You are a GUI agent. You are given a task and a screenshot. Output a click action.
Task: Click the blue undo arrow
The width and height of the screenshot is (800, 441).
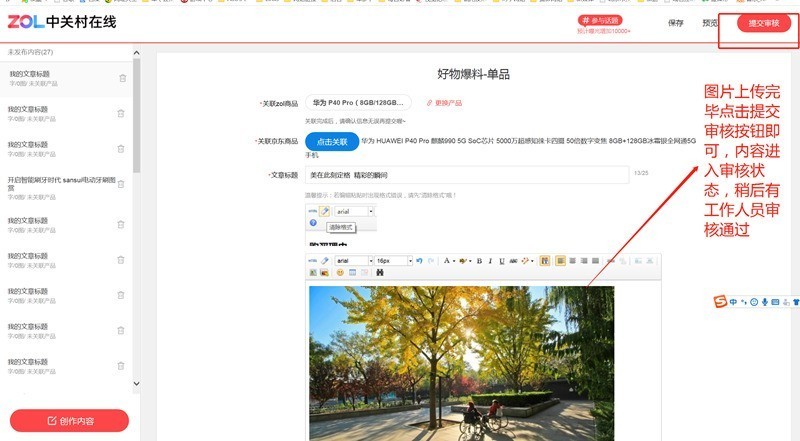coord(419,261)
